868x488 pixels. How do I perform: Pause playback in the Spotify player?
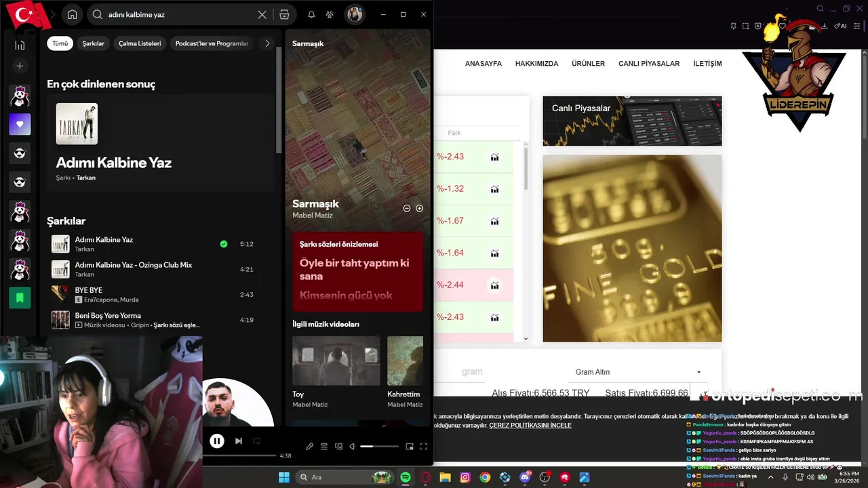pos(217,441)
